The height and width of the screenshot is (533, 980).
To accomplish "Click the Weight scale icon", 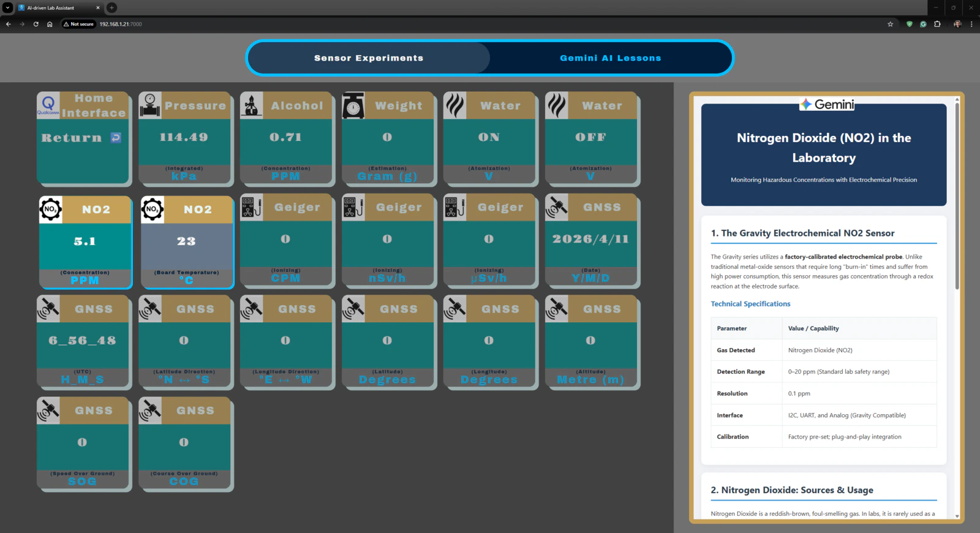I will tap(353, 105).
